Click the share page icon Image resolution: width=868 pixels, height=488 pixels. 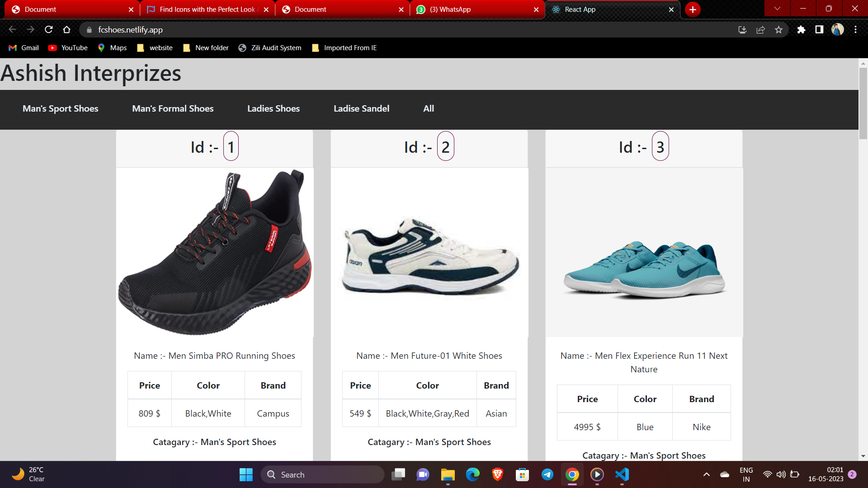tap(760, 30)
